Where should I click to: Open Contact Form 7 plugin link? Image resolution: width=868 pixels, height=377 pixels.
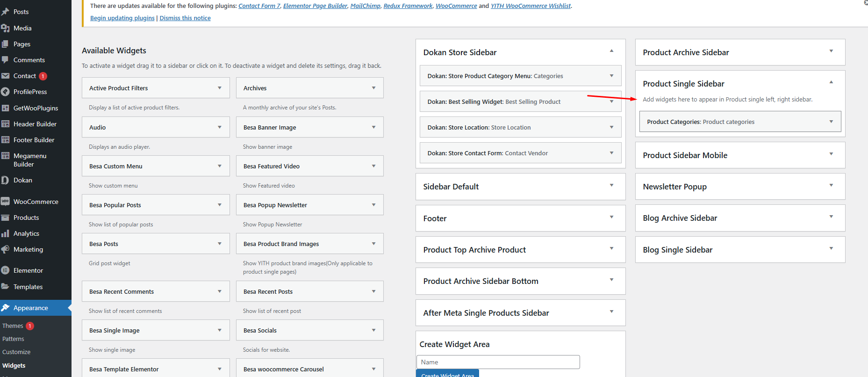259,6
